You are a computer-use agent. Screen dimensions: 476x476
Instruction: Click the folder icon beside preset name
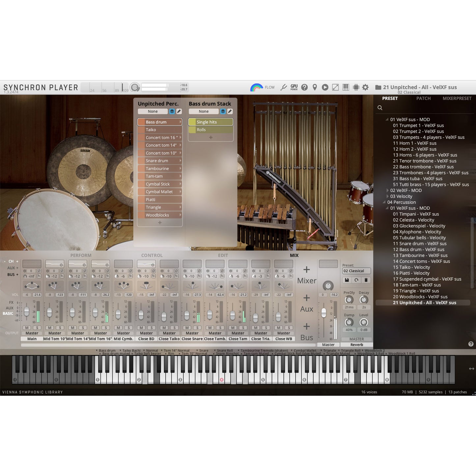click(378, 87)
